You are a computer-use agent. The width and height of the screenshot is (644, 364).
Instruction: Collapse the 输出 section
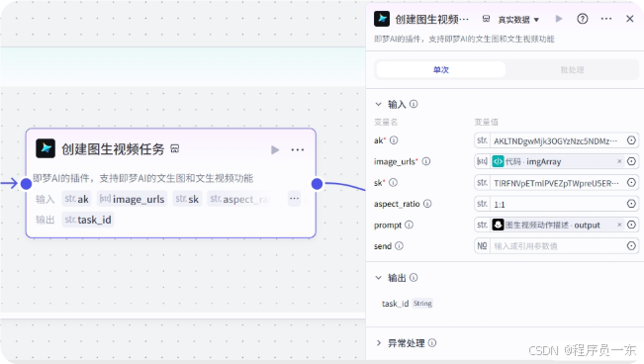378,278
